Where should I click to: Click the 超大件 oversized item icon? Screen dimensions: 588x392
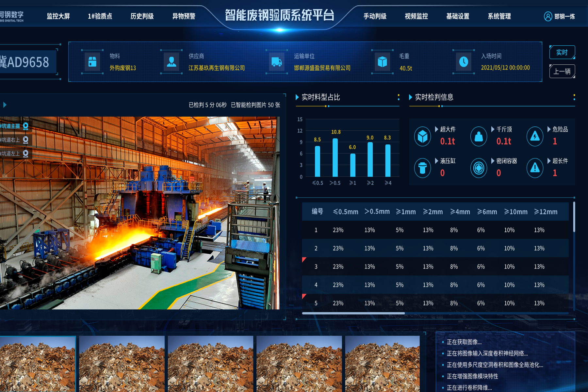(x=422, y=136)
